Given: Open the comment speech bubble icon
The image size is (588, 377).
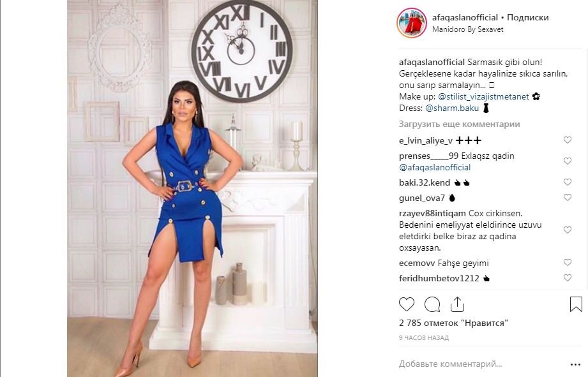Looking at the screenshot, I should [432, 304].
